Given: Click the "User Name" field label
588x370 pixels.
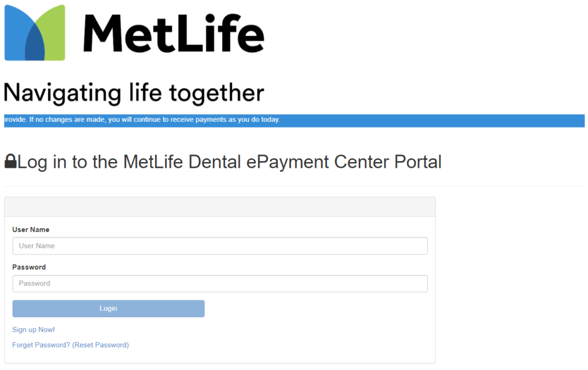Looking at the screenshot, I should point(28,229).
